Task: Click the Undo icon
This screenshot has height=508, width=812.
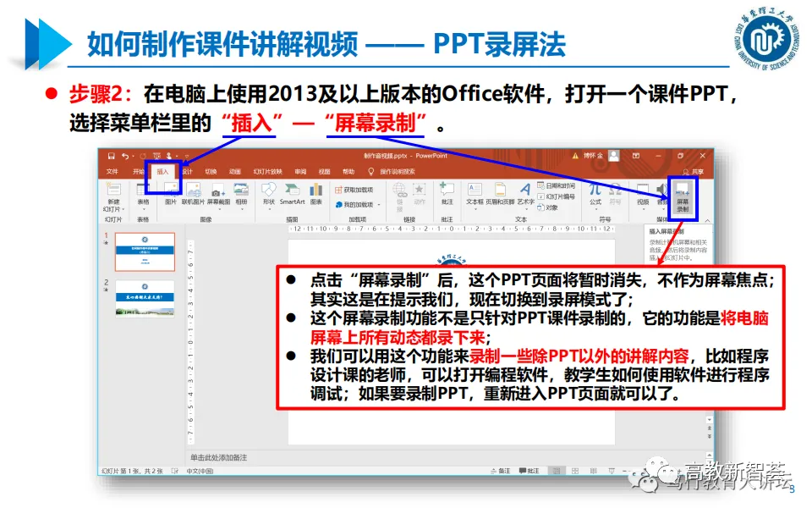Action: (125, 156)
